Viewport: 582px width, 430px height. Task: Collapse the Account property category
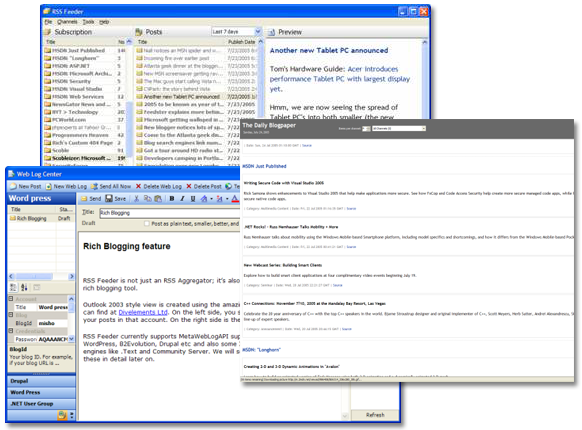pyautogui.click(x=11, y=299)
